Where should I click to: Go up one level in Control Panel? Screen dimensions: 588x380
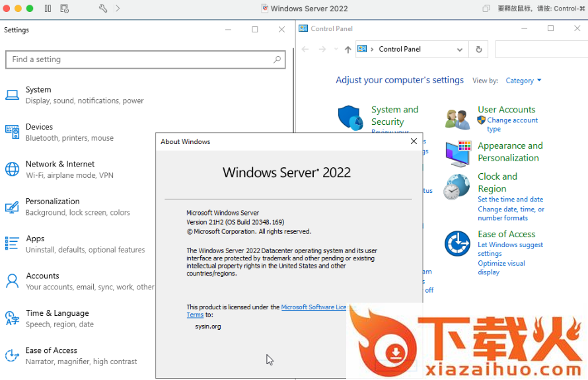click(348, 50)
